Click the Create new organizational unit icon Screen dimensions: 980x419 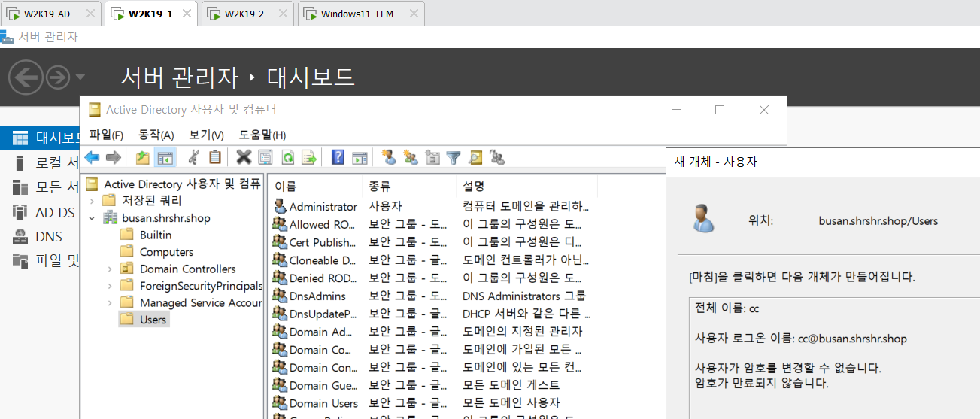432,157
